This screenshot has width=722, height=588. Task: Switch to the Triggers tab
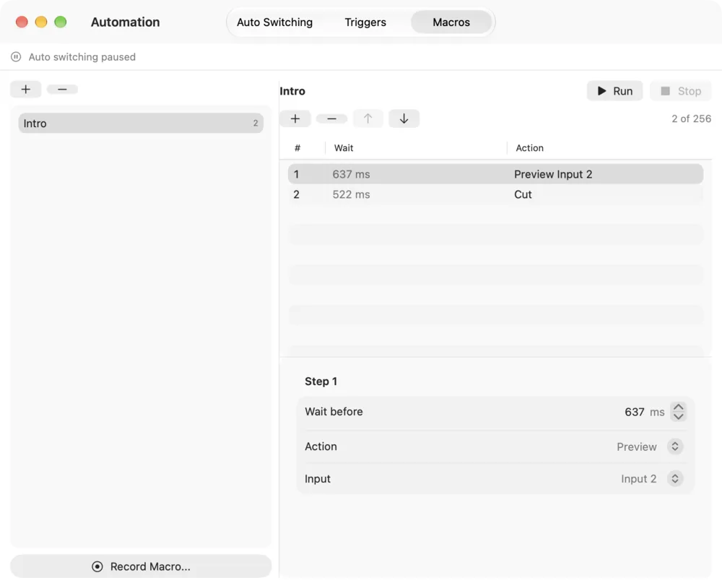click(x=365, y=22)
